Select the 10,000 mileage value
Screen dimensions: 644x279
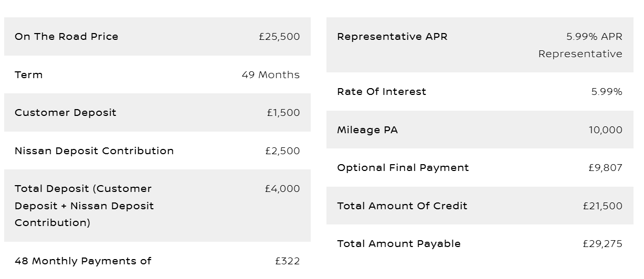click(x=606, y=130)
